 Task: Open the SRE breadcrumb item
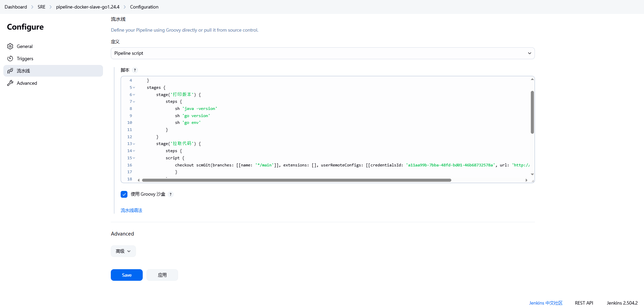[x=41, y=7]
